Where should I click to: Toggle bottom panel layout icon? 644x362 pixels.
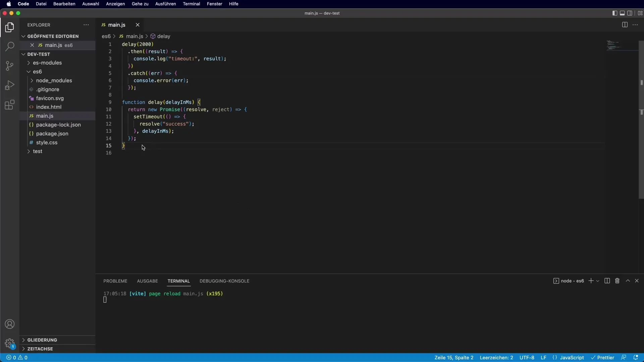click(x=622, y=13)
